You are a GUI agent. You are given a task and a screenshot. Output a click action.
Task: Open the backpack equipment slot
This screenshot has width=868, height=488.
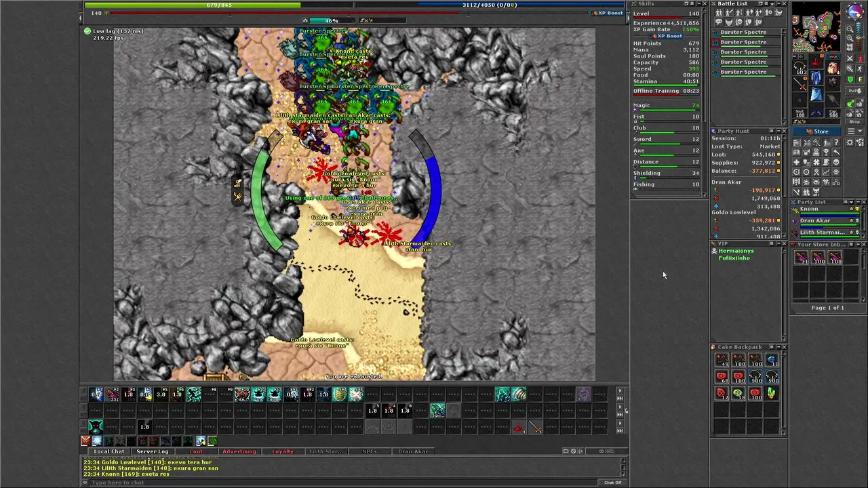(833, 68)
